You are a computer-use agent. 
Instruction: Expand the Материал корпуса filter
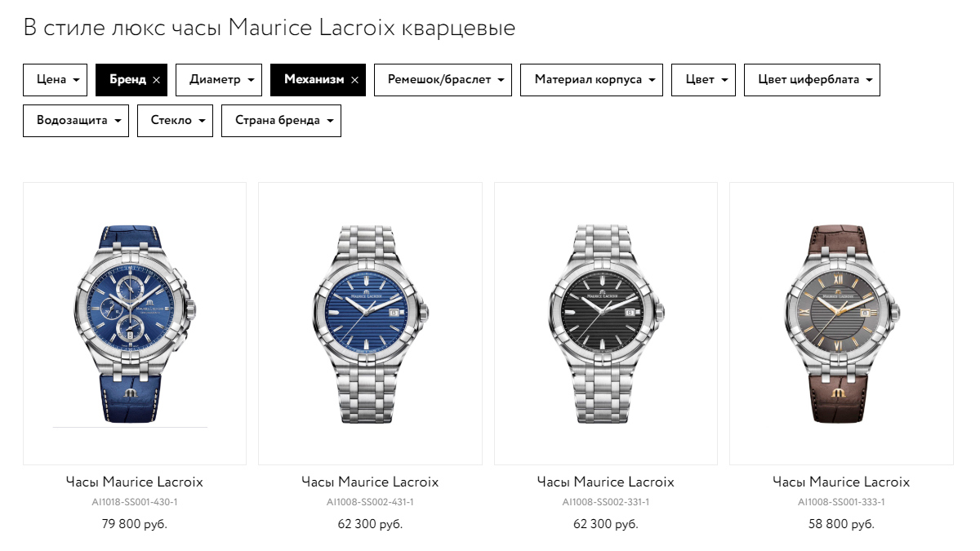[x=592, y=80]
